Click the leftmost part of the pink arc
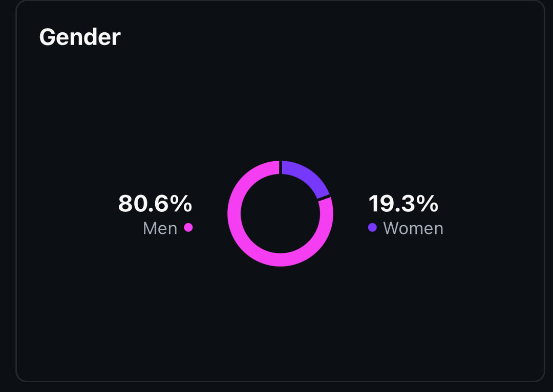This screenshot has height=392, width=553. click(234, 213)
